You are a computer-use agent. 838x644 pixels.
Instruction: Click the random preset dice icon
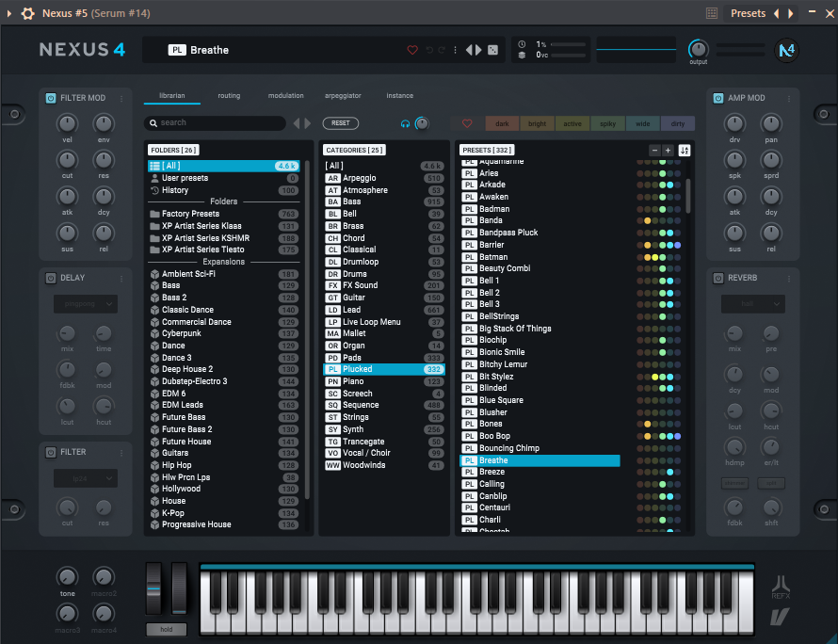coord(492,50)
